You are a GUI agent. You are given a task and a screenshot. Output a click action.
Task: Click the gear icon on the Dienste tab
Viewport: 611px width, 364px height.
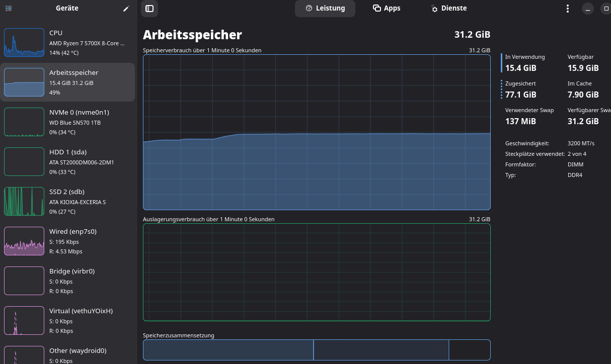pos(434,8)
